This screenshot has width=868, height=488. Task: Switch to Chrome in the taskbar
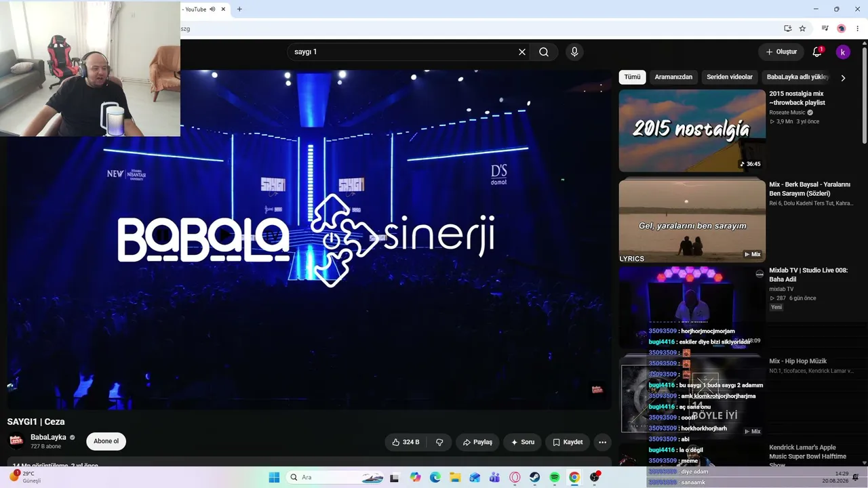coord(574,477)
